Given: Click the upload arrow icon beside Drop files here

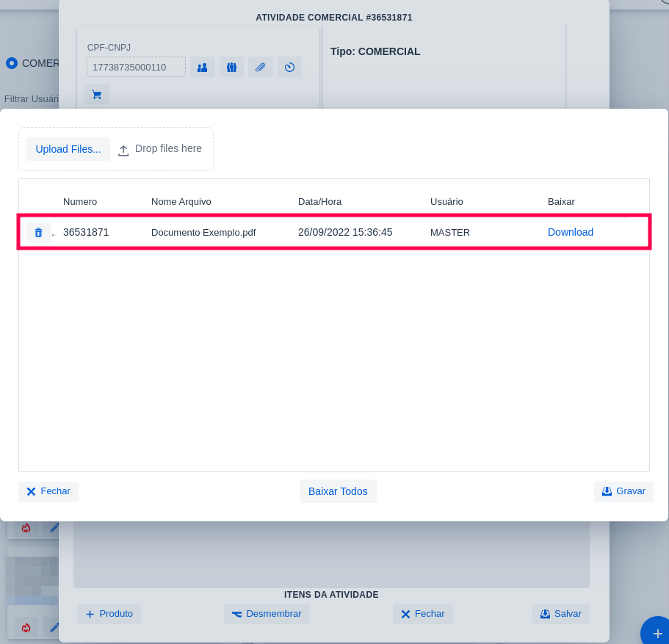Looking at the screenshot, I should (123, 150).
